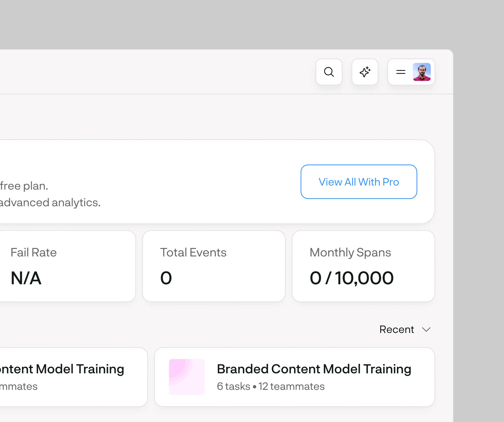Click the teammates text on left card

click(19, 386)
